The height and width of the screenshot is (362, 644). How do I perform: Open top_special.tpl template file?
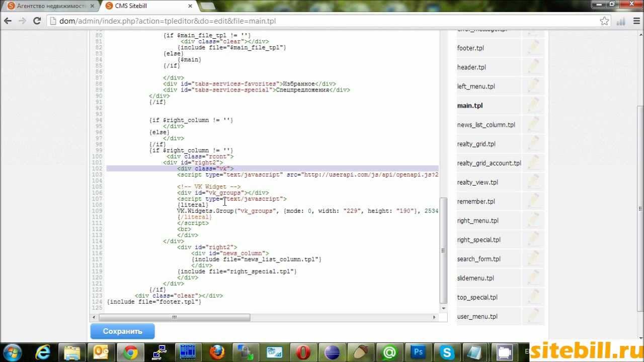477,297
